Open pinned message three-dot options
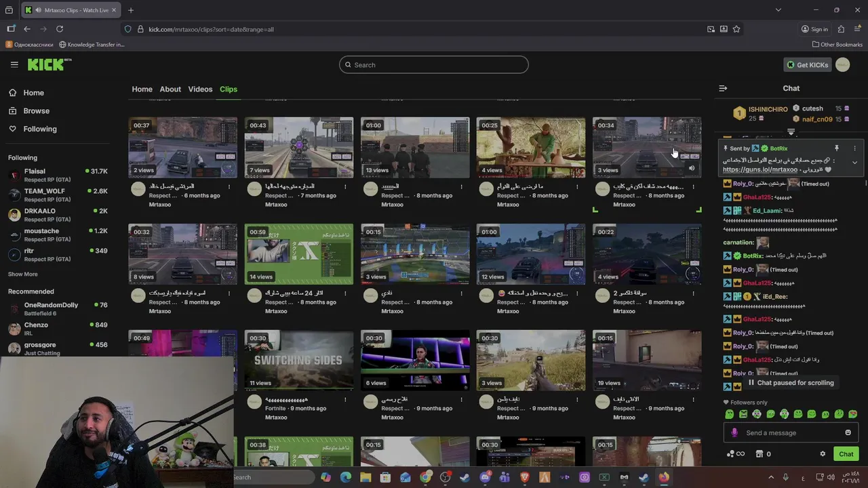Viewport: 868px width, 488px height. point(854,148)
